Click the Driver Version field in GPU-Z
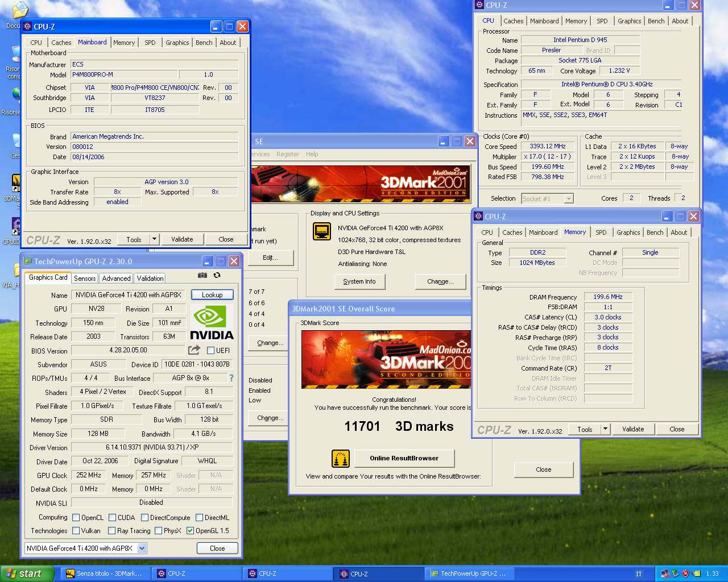Screen dimensions: 728x582 click(x=152, y=447)
